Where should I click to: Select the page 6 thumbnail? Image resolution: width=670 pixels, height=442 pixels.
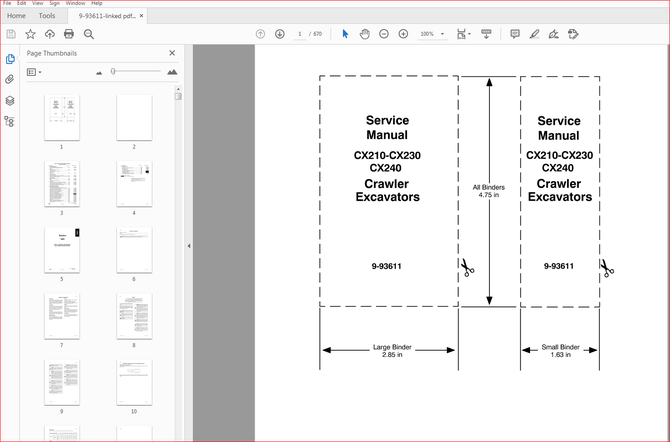134,250
